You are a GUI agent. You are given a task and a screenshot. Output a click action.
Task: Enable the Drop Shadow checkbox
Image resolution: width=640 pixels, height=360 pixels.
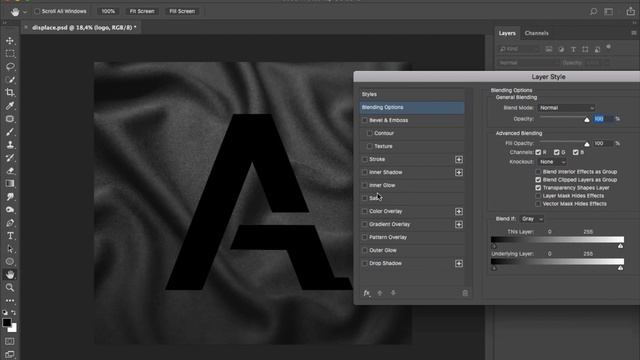pyautogui.click(x=364, y=263)
